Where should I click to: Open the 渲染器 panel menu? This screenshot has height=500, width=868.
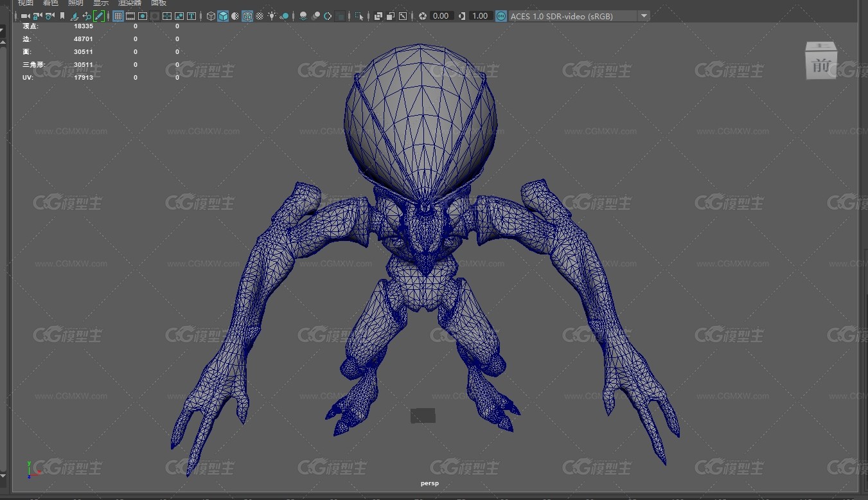(130, 3)
